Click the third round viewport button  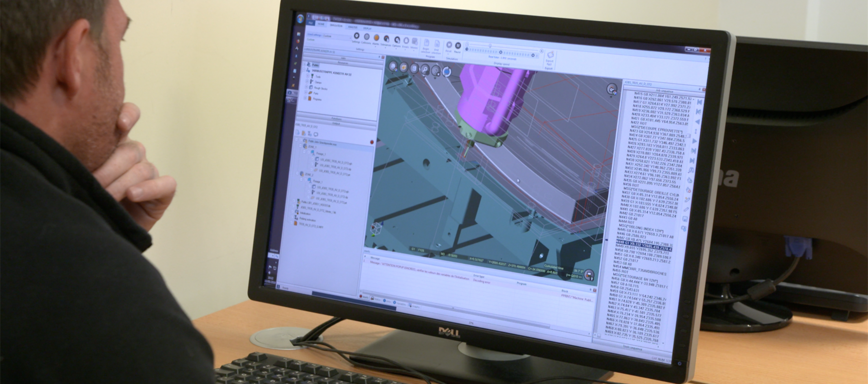414,69
